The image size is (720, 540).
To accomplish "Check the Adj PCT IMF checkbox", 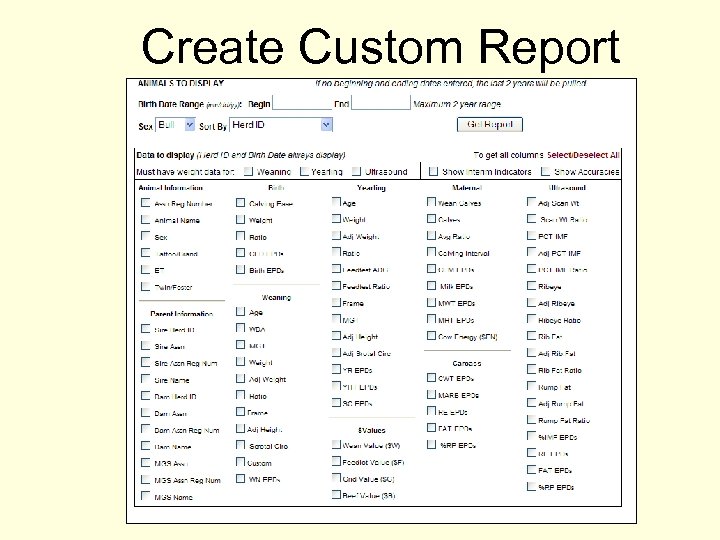I will (531, 252).
